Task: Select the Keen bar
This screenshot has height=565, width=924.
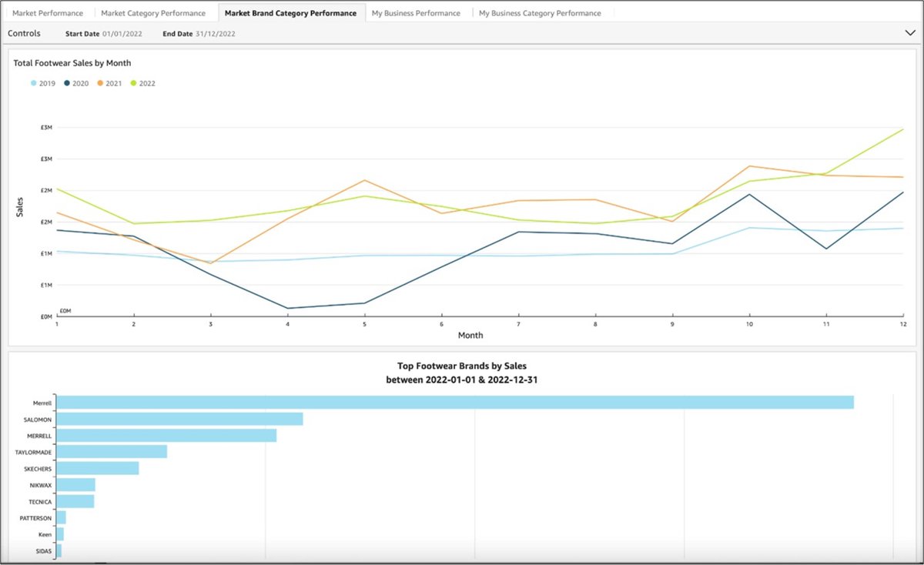Action: click(60, 534)
